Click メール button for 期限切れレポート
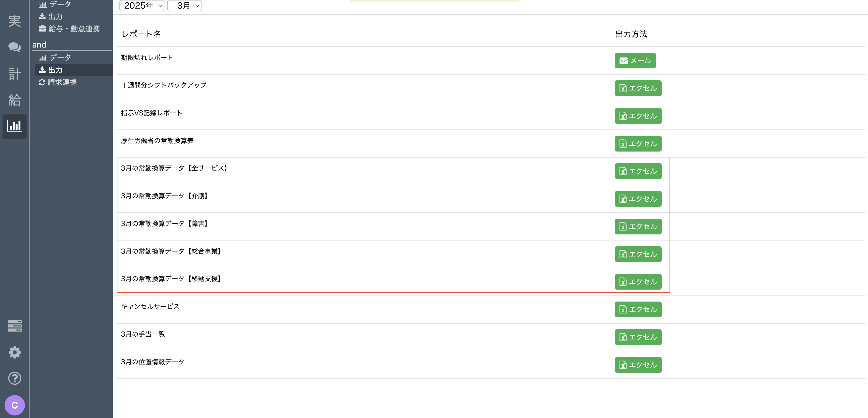This screenshot has width=868, height=418. coord(635,61)
